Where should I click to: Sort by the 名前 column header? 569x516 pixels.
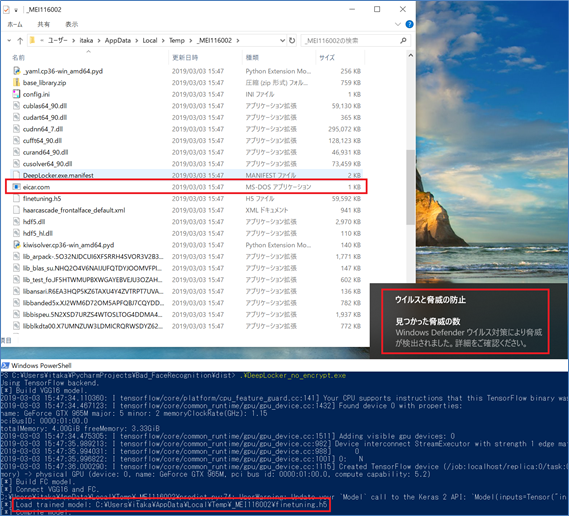pos(19,57)
